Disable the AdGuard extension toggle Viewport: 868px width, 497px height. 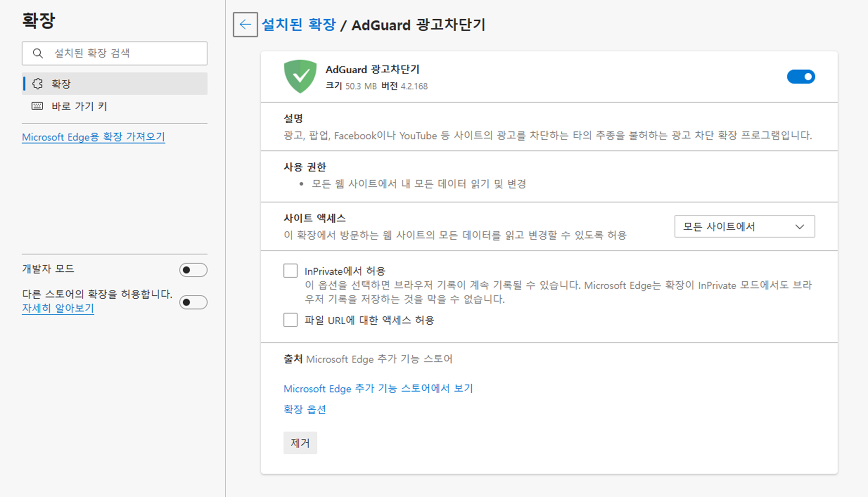800,77
